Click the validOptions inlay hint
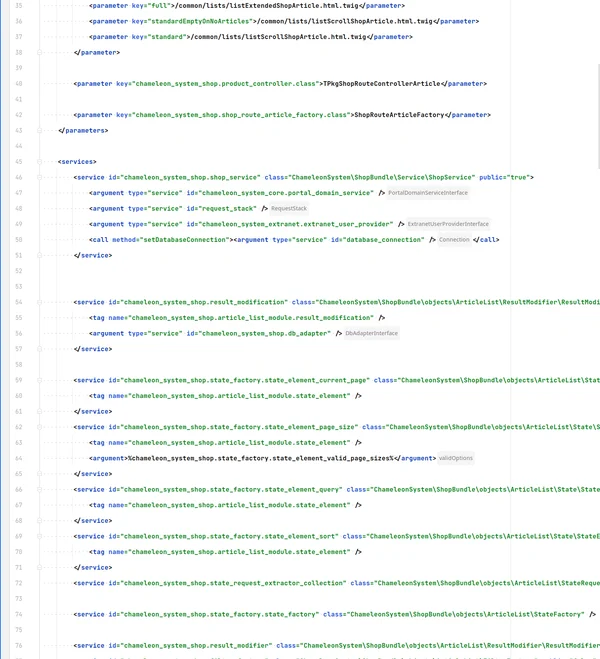Image resolution: width=600 pixels, height=659 pixels. (x=455, y=458)
